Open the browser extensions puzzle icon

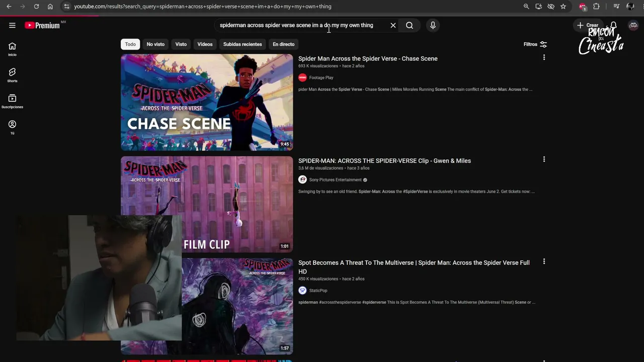[x=596, y=7]
